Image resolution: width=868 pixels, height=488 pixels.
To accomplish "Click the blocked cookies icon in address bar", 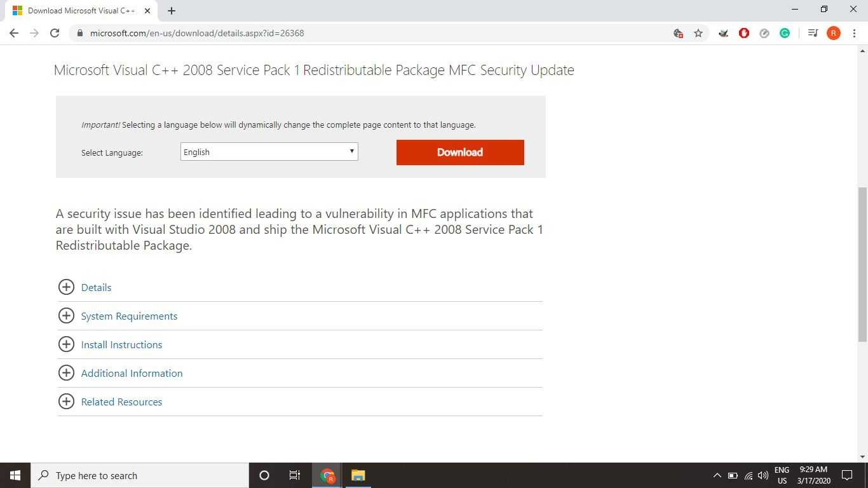I will click(x=678, y=33).
